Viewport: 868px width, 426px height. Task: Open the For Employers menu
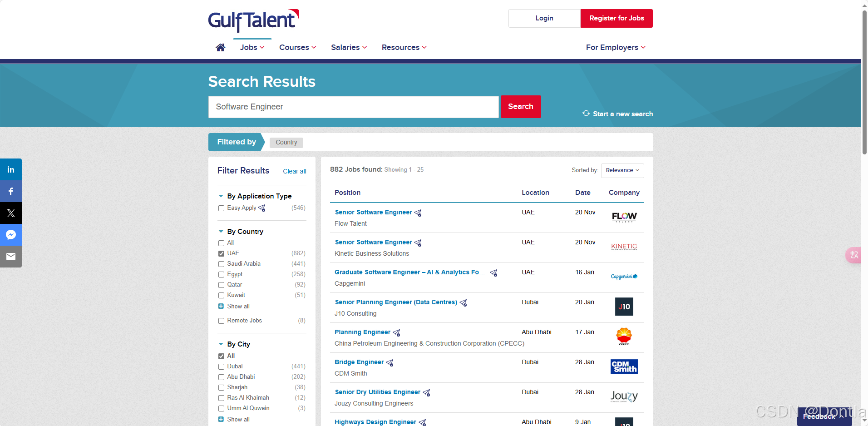click(616, 47)
